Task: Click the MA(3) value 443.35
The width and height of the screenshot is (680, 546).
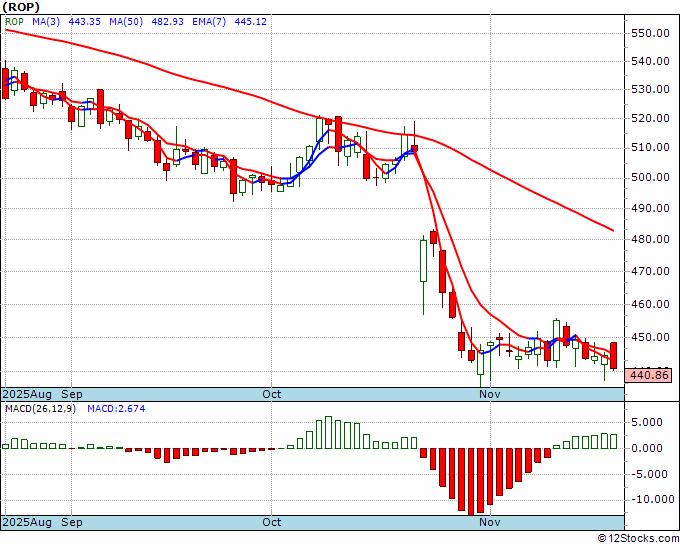Action: [85, 21]
